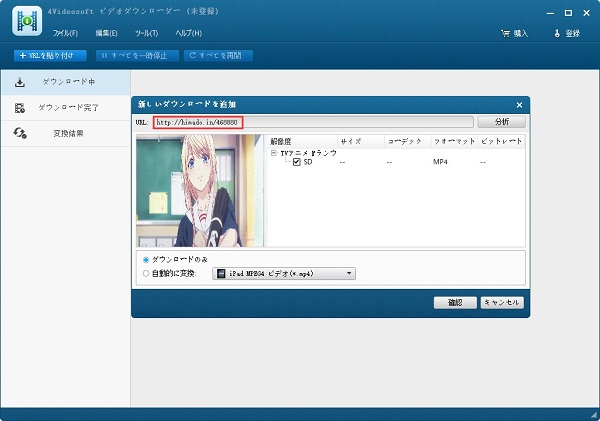Click the MP4 format cell

point(440,162)
